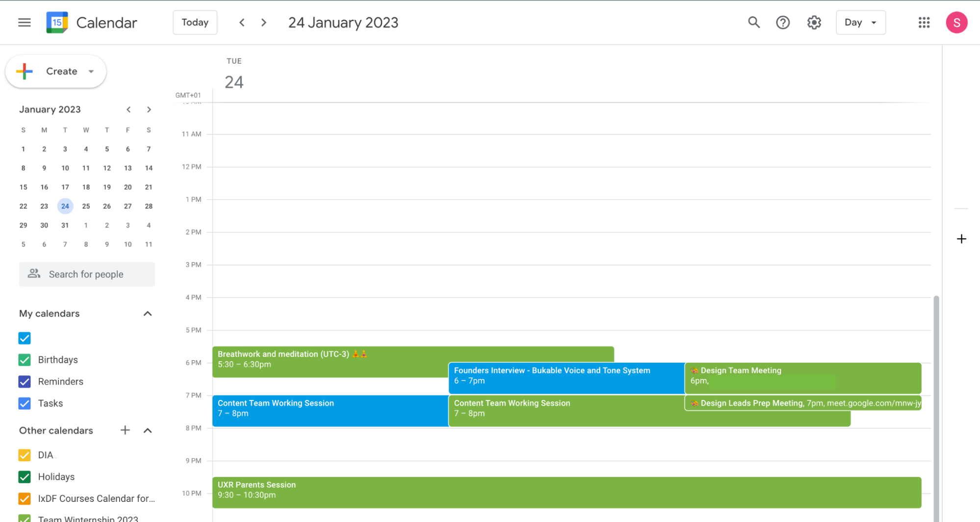The height and width of the screenshot is (522, 980).
Task: Open the Google apps grid
Action: (924, 23)
